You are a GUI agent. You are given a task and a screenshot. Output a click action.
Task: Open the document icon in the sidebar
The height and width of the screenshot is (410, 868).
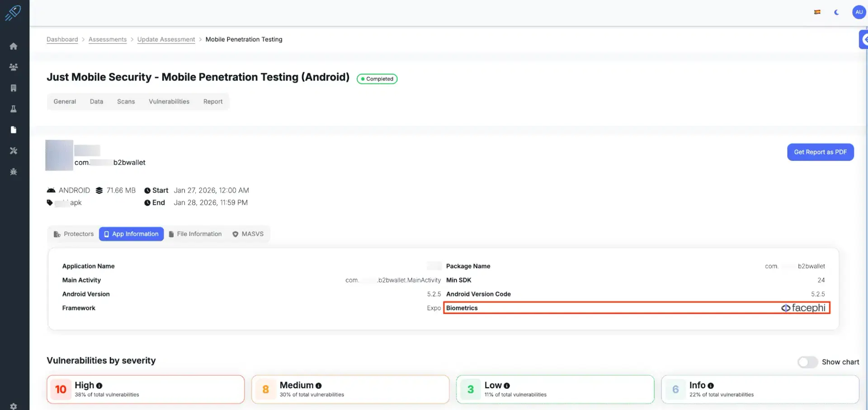click(x=14, y=130)
